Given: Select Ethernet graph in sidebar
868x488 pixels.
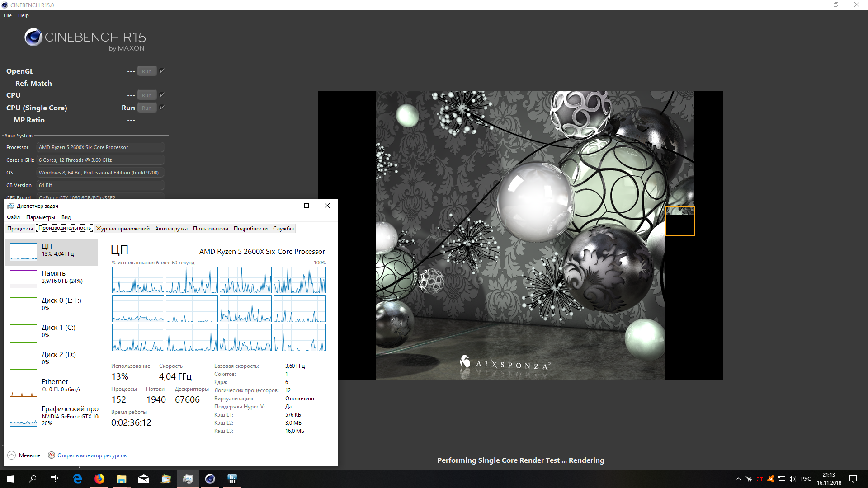Looking at the screenshot, I should (52, 385).
